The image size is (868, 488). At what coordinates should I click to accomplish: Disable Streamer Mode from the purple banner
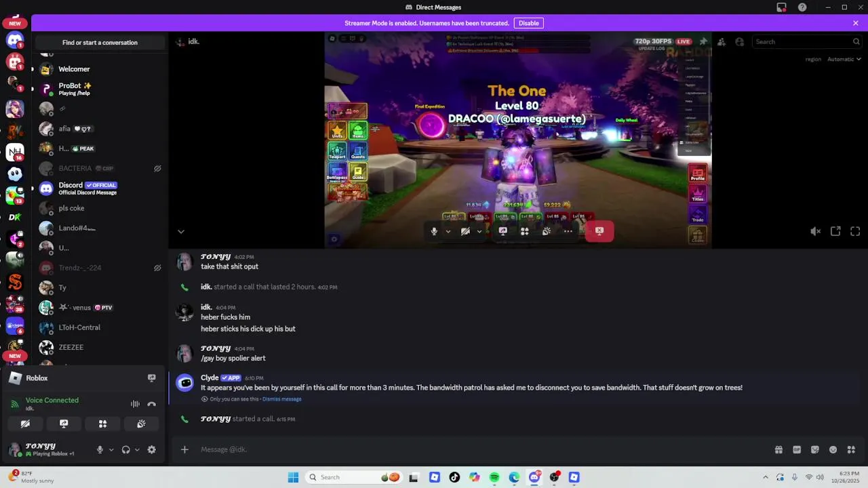coord(528,23)
